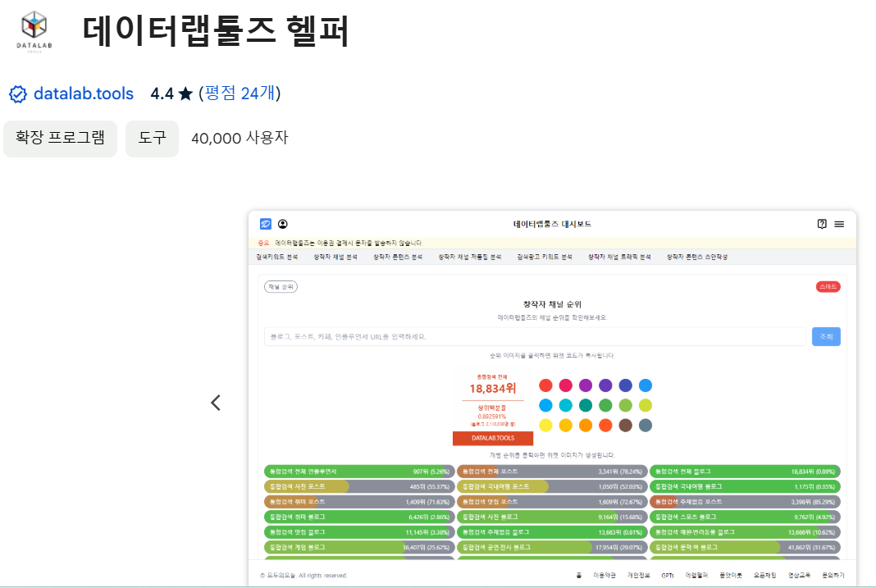Switch to 창작자 채널 분석 tab
Viewport: 876px width, 588px height.
point(335,257)
